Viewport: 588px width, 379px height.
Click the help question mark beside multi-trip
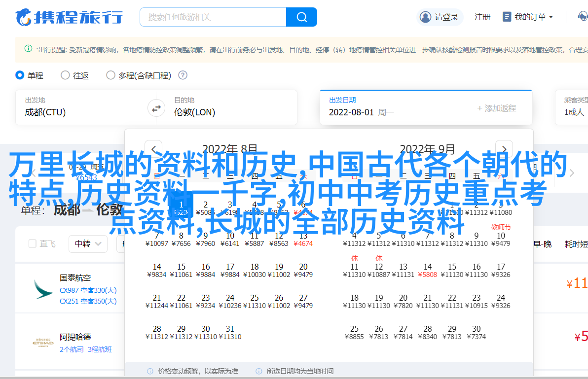pyautogui.click(x=183, y=75)
